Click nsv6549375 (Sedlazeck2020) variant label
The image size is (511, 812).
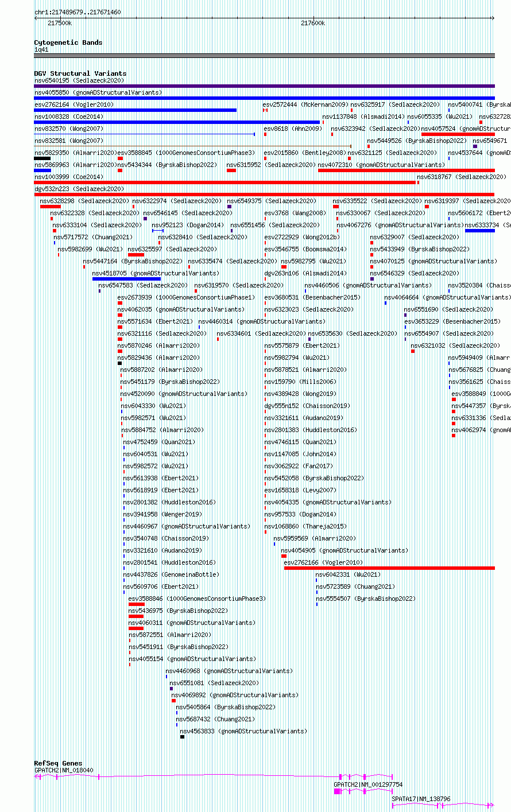(x=272, y=201)
